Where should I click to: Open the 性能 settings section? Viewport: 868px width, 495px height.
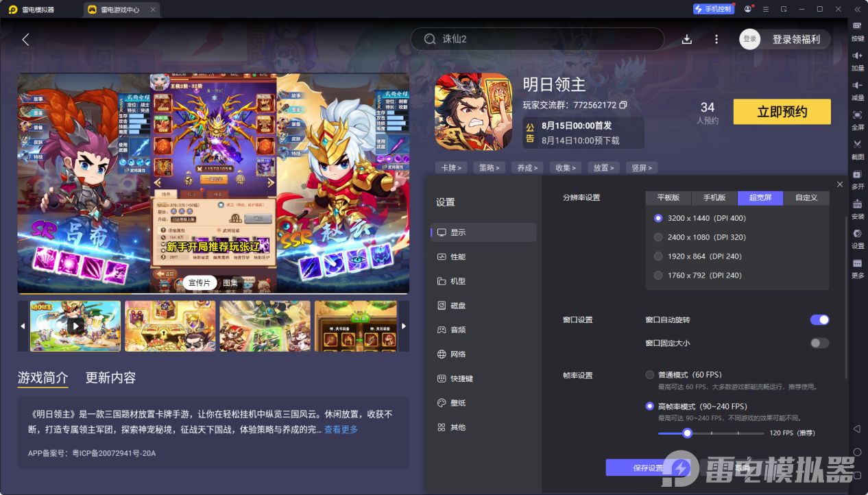483,256
